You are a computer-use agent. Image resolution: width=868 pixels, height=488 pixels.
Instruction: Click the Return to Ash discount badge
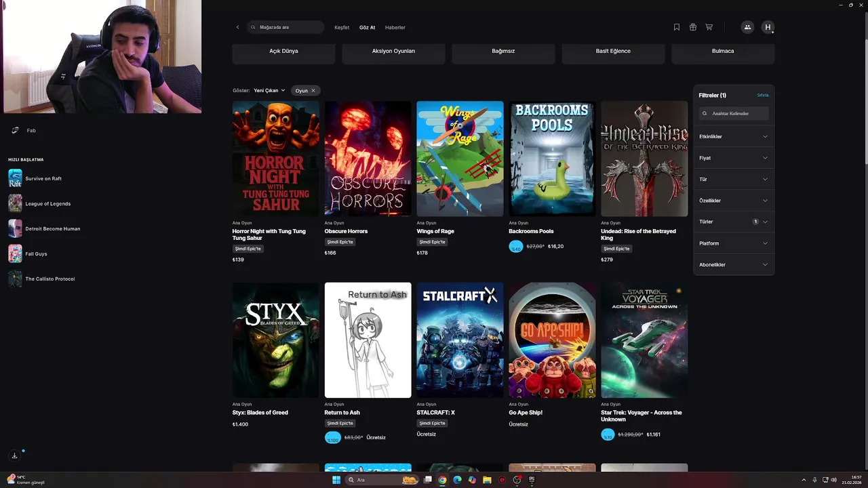(x=332, y=438)
